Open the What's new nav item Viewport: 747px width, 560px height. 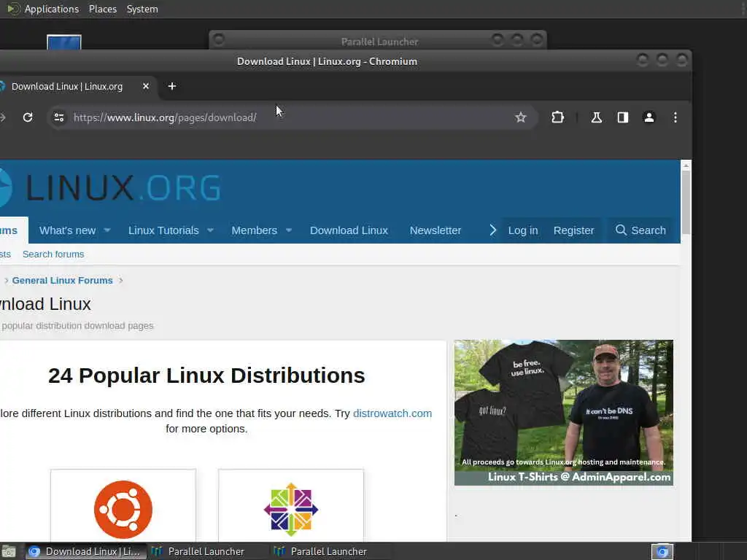(67, 230)
